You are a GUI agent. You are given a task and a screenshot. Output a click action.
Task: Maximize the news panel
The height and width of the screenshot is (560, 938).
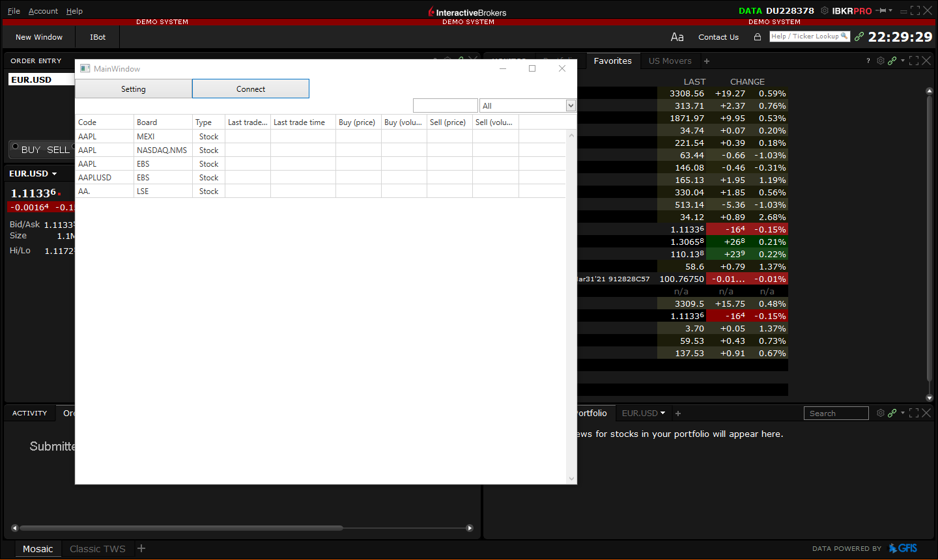pos(914,413)
